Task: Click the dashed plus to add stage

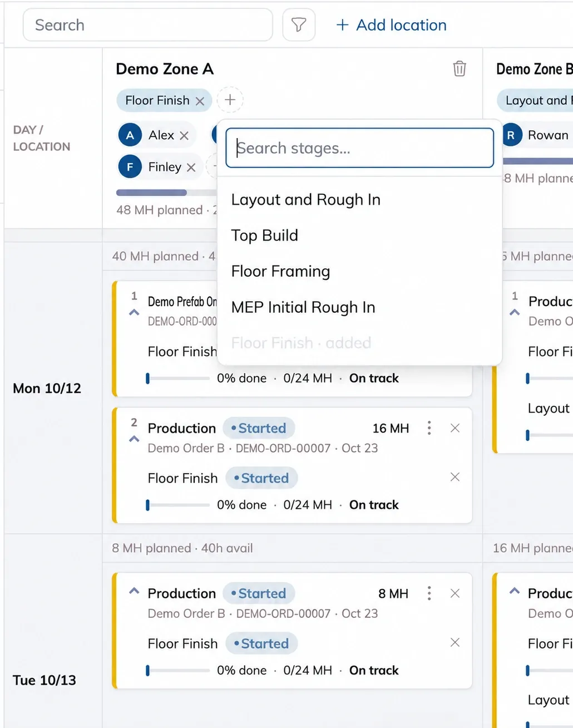Action: coord(230,100)
